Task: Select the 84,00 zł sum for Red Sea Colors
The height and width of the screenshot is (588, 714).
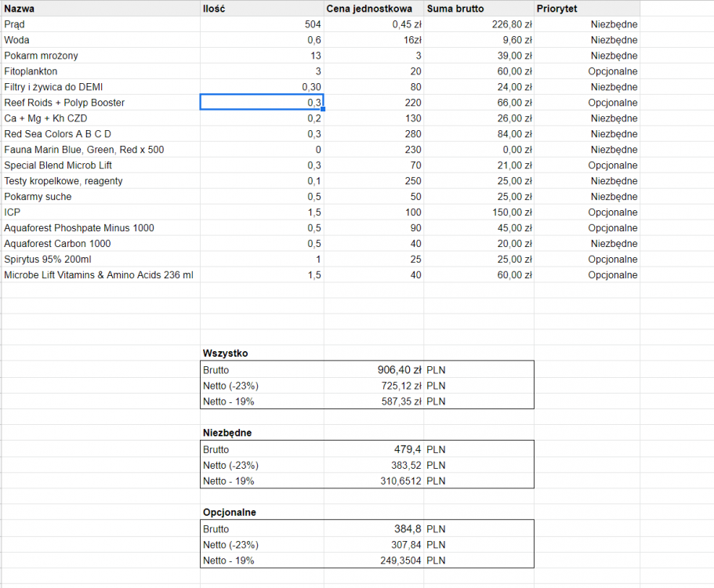Action: 479,134
